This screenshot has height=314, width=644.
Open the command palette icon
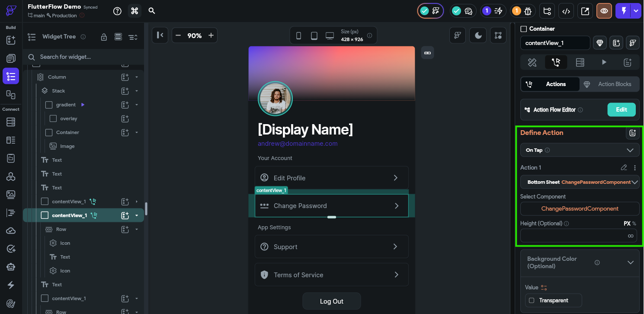[135, 11]
